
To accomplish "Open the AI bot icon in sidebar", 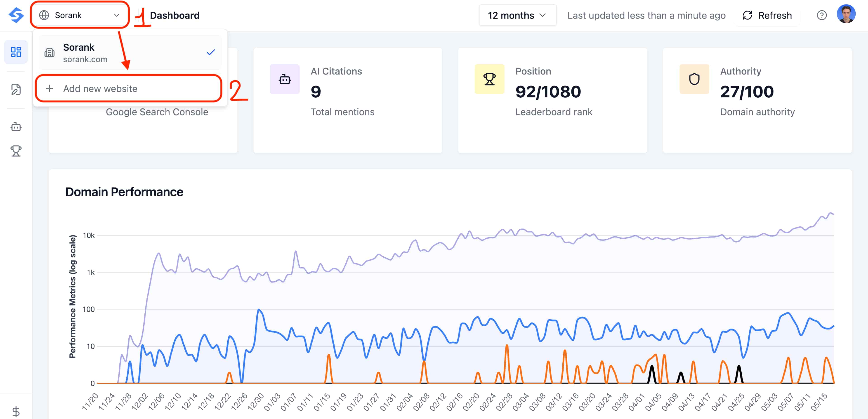I will pos(16,127).
